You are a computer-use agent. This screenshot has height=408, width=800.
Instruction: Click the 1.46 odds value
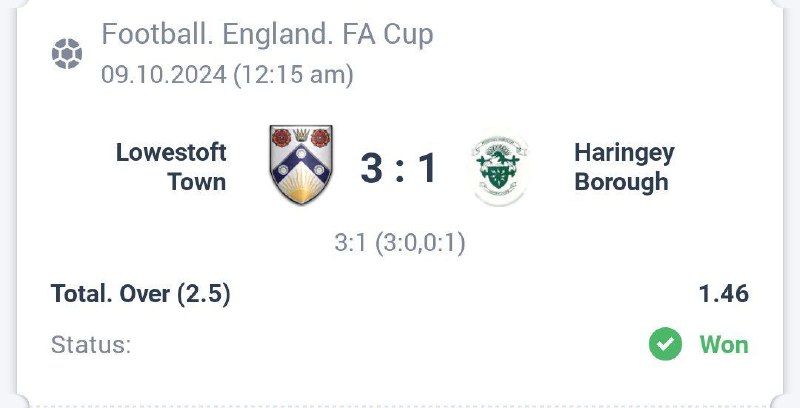point(723,294)
